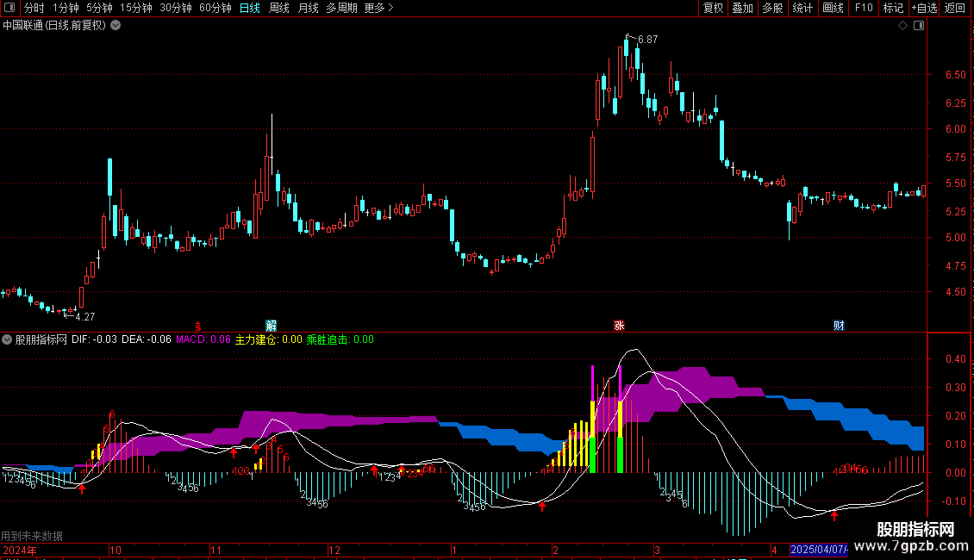Click the 2024年 timeline label
This screenshot has height=560, width=974.
(19, 550)
